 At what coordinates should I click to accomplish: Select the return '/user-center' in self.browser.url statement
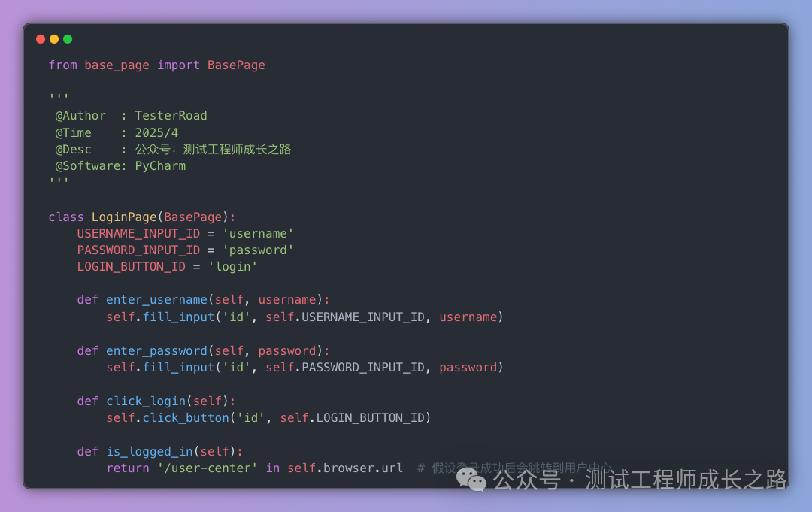click(x=255, y=468)
